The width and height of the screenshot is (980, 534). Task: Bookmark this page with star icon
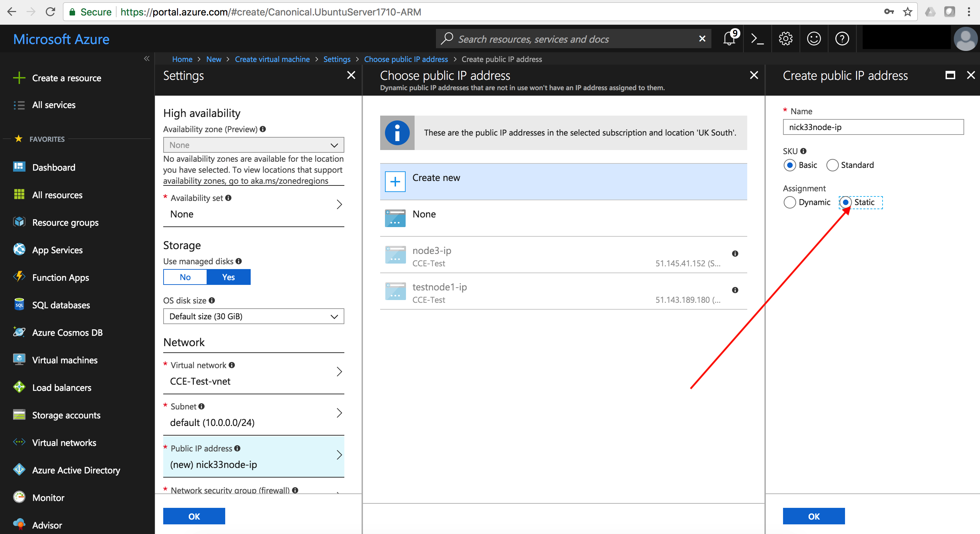[908, 12]
